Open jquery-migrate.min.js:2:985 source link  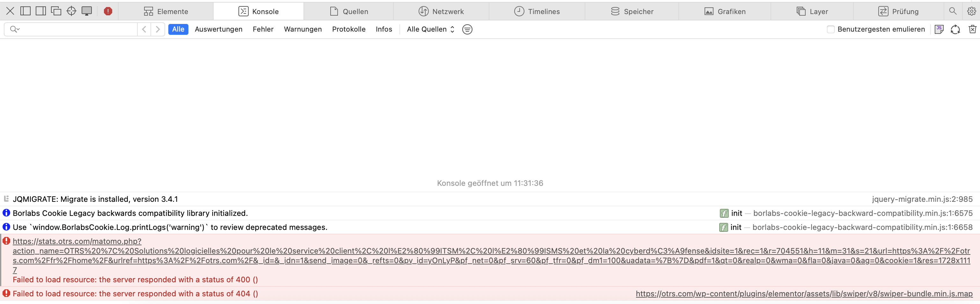922,199
